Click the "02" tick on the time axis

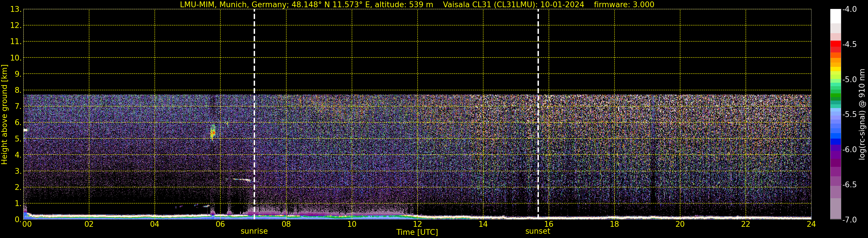[x=89, y=224]
